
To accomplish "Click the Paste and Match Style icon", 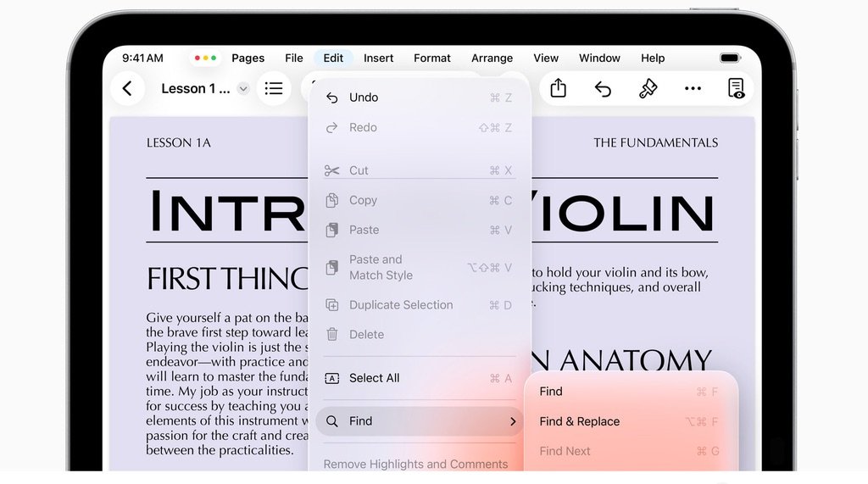I will point(331,268).
